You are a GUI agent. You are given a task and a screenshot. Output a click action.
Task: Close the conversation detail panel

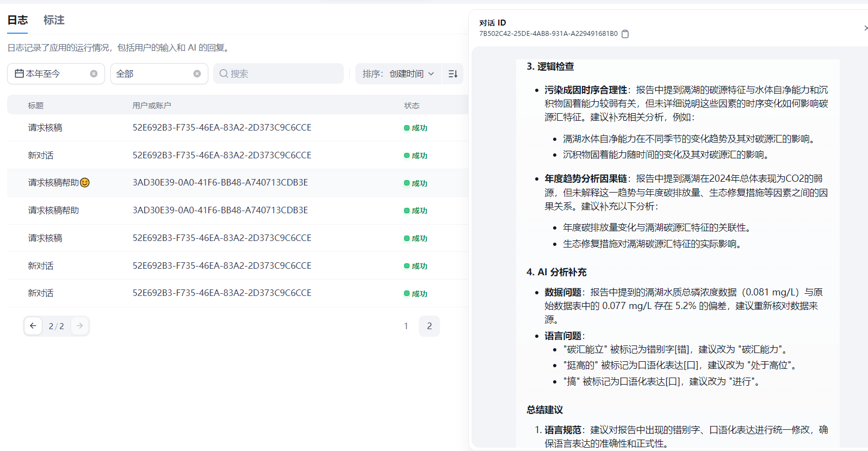tap(865, 28)
